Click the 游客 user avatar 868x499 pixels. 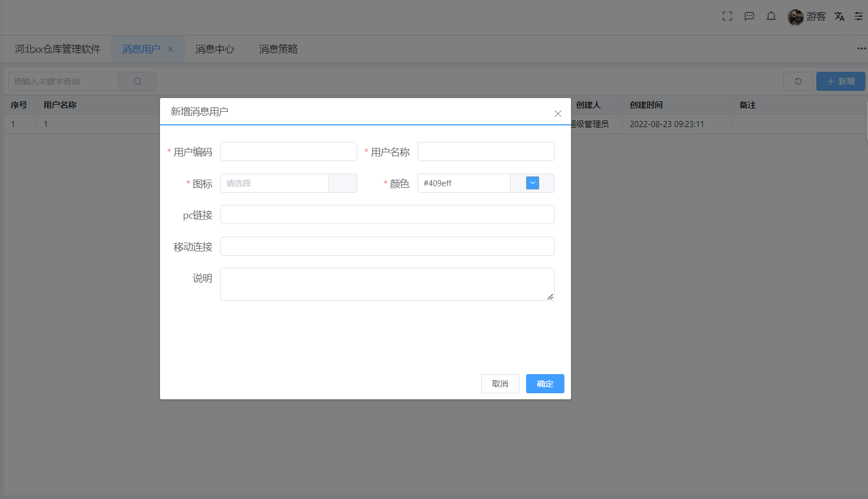796,17
